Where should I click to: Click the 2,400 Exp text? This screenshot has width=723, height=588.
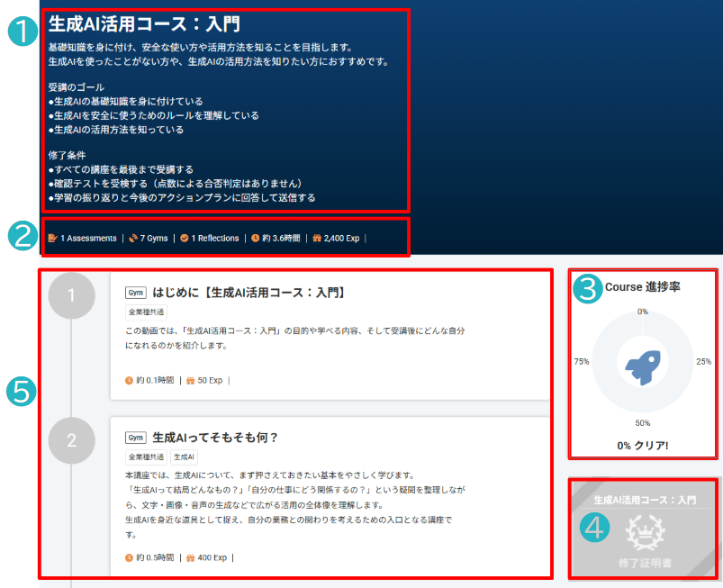point(341,238)
